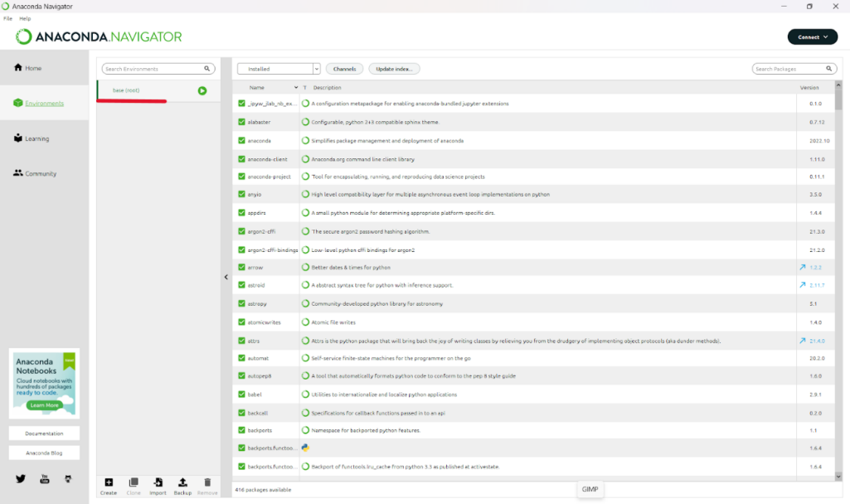850x504 pixels.
Task: Go to the Home tab
Action: (45, 68)
